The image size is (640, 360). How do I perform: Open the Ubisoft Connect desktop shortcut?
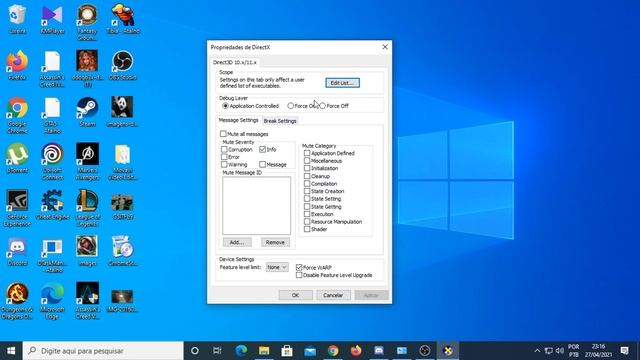click(52, 162)
